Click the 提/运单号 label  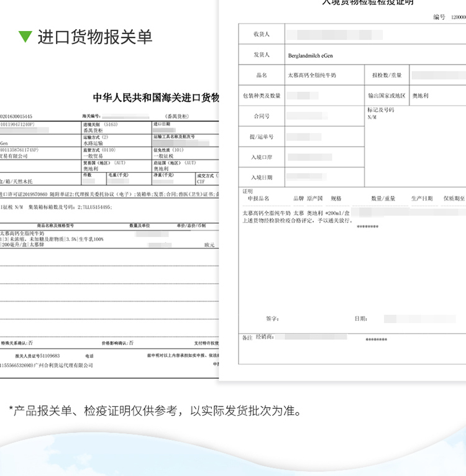point(262,137)
